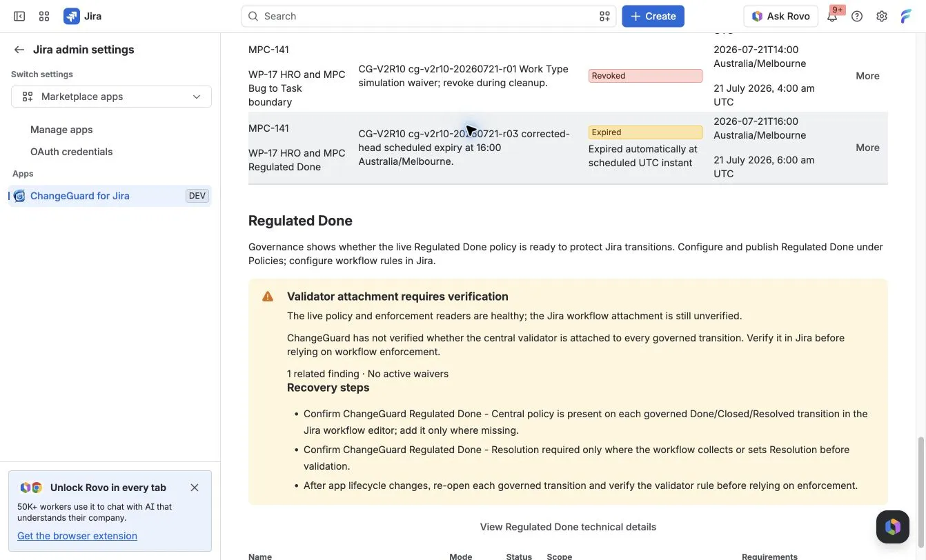Click 'Expired automatically at scheduled UTC instant' text
This screenshot has width=926, height=560.
[x=643, y=156]
